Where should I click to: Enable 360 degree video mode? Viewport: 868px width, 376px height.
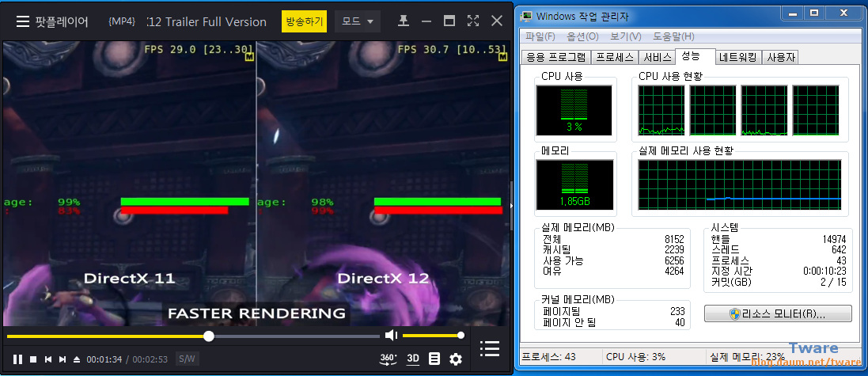388,359
